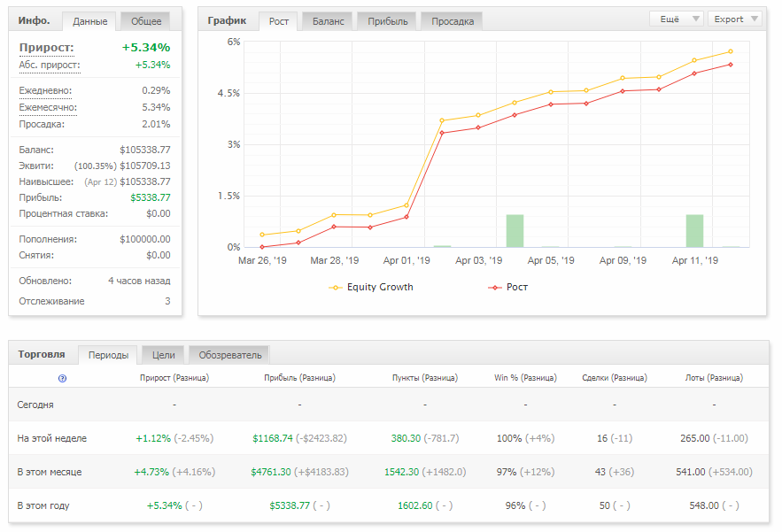Click the Абс. прирост label link
Viewport: 782px width, 532px height.
click(50, 66)
